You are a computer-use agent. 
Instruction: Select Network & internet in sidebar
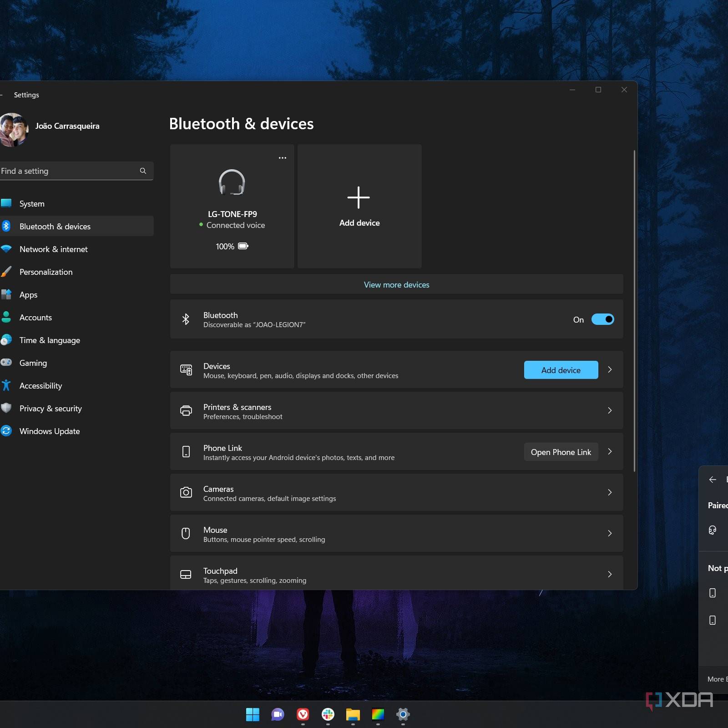tap(54, 249)
